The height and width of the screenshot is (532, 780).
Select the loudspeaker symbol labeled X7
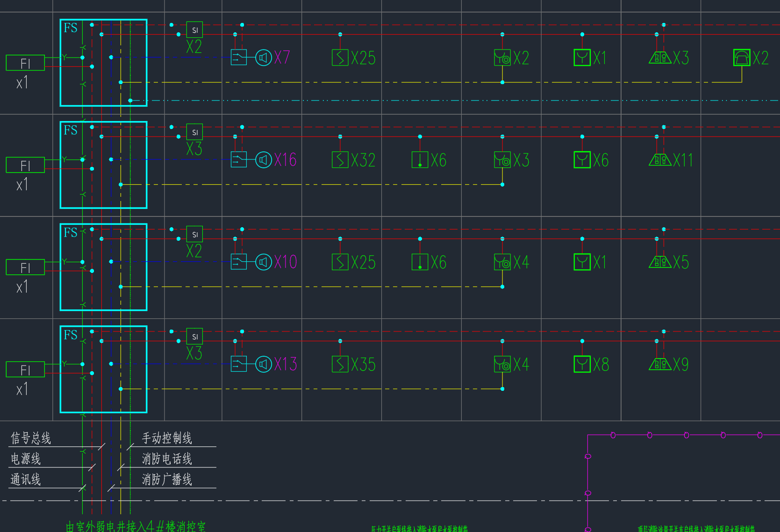[264, 58]
